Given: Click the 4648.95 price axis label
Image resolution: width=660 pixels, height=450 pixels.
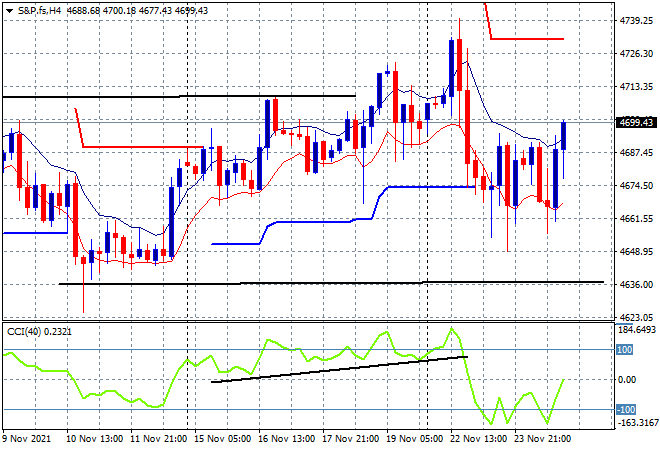Looking at the screenshot, I should (x=636, y=252).
